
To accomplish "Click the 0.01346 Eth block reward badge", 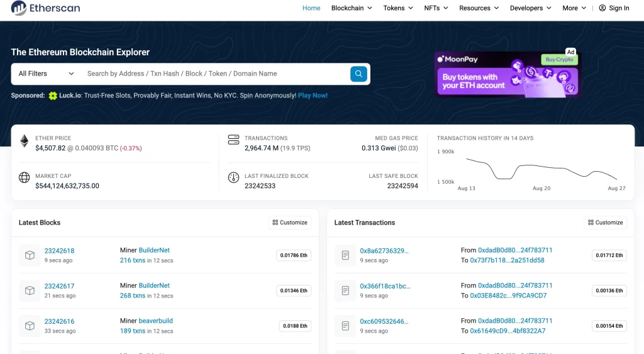I will pos(294,290).
